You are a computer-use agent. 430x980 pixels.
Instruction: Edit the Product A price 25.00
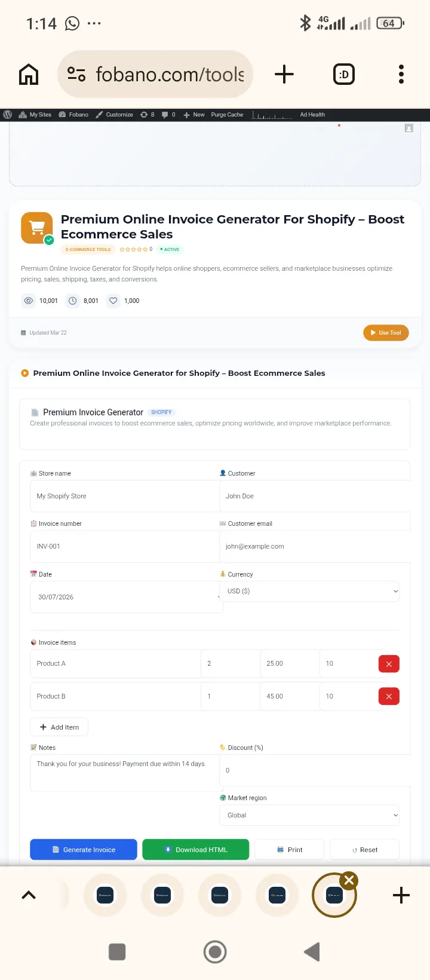[x=290, y=663]
